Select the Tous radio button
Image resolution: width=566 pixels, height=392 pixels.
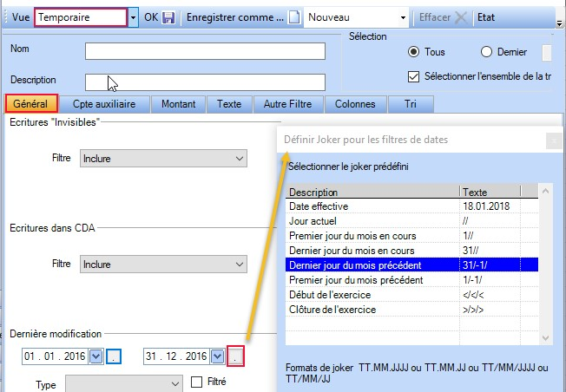412,52
